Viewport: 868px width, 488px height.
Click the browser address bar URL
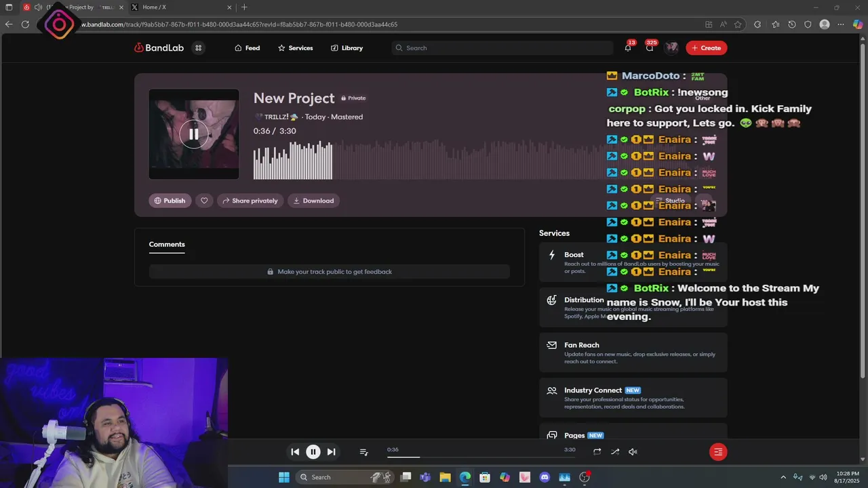click(239, 24)
